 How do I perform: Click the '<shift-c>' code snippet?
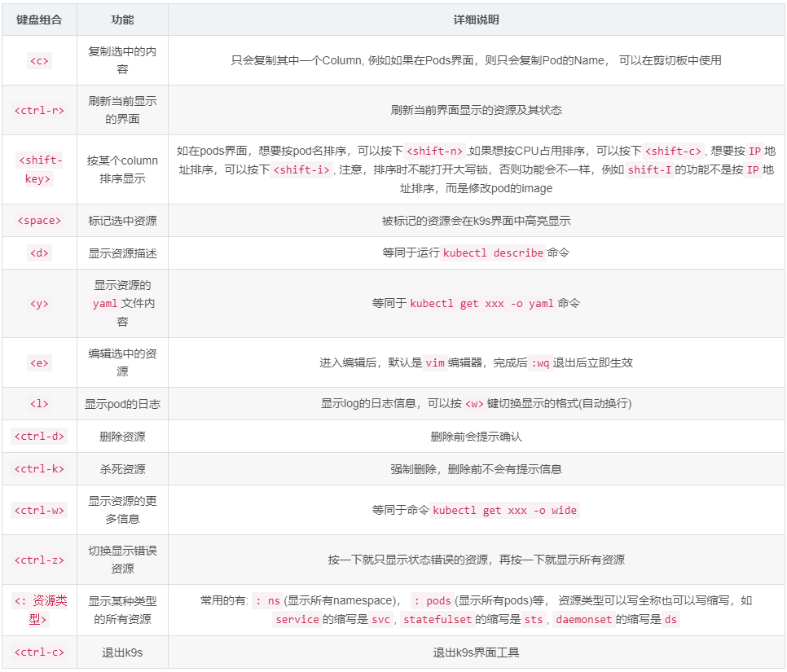673,151
